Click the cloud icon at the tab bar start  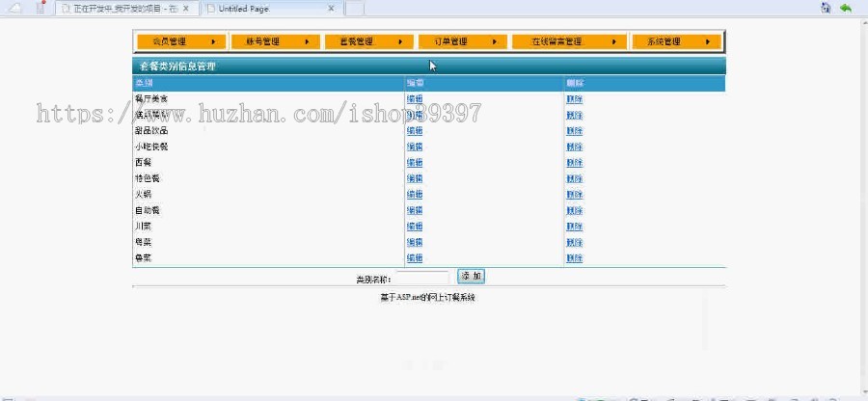click(x=16, y=8)
